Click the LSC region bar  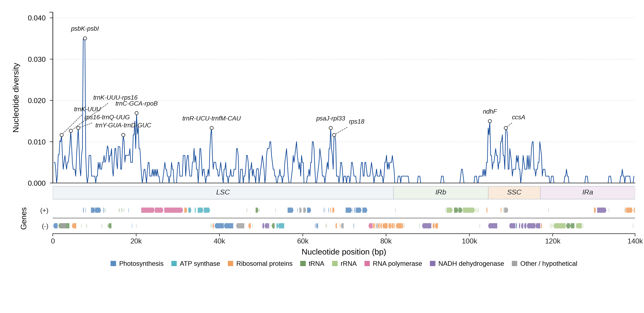coord(223,193)
